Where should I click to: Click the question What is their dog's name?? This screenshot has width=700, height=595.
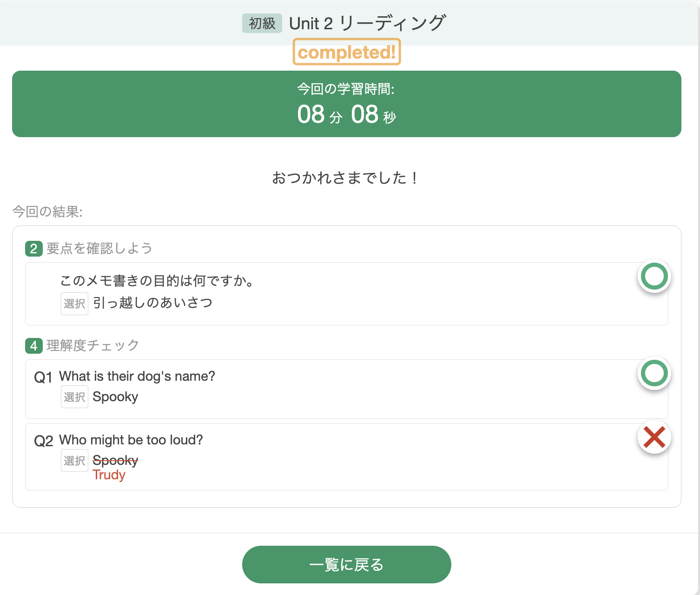pos(137,376)
